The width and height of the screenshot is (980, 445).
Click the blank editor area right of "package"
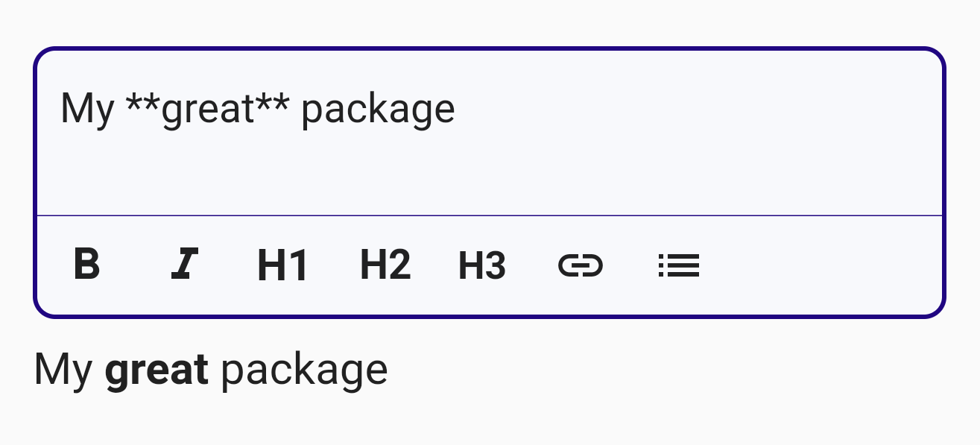tap(671, 109)
